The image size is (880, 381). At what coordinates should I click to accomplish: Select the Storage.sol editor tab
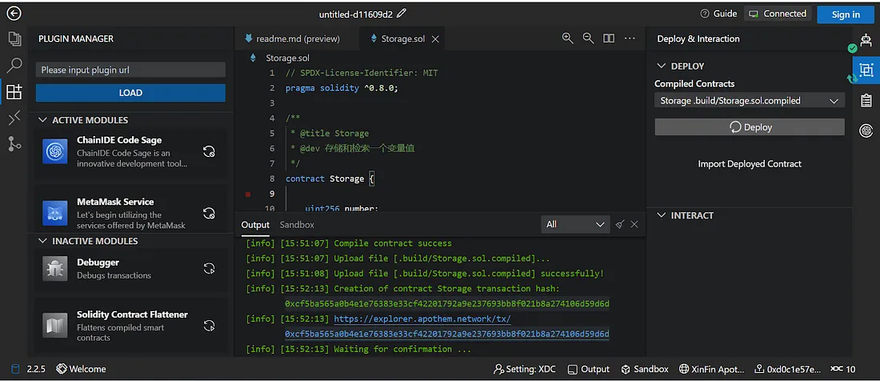pos(402,39)
